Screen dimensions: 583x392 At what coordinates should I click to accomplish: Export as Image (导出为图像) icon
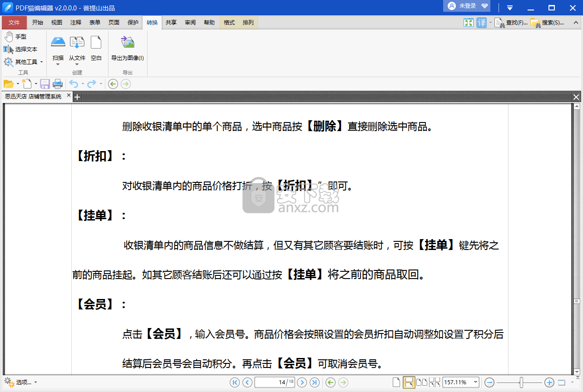pos(128,43)
